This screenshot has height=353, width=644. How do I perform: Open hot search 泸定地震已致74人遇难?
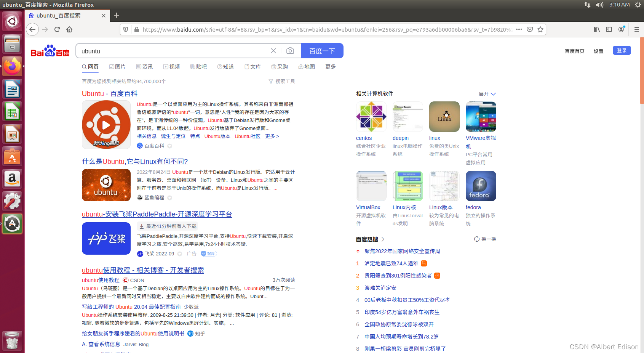point(391,263)
